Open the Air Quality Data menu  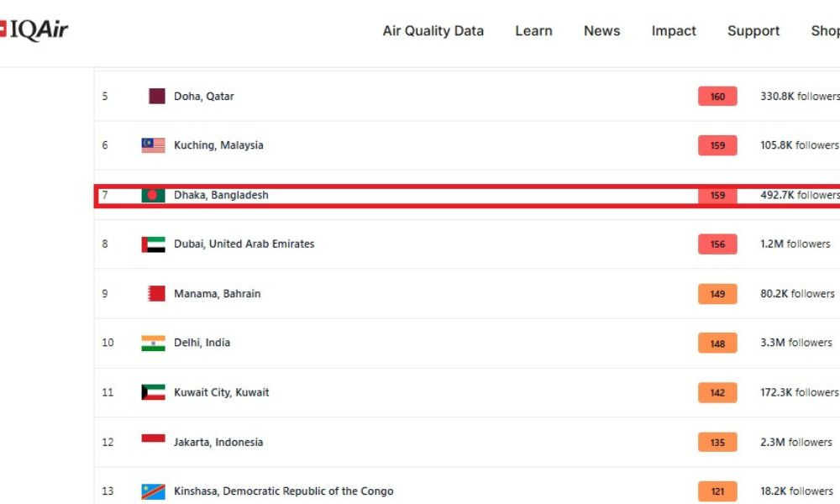pyautogui.click(x=433, y=31)
